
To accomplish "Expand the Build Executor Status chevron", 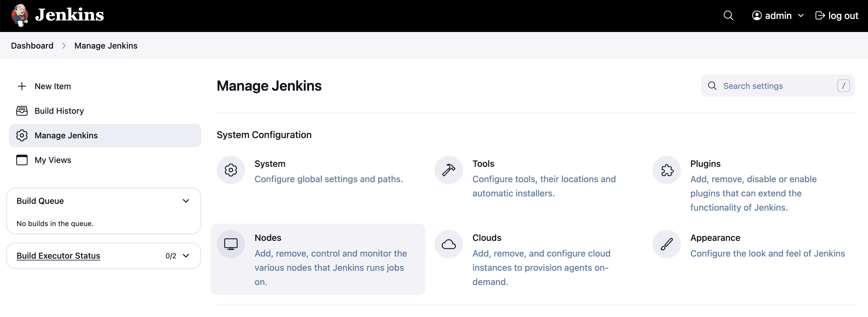I will tap(186, 256).
